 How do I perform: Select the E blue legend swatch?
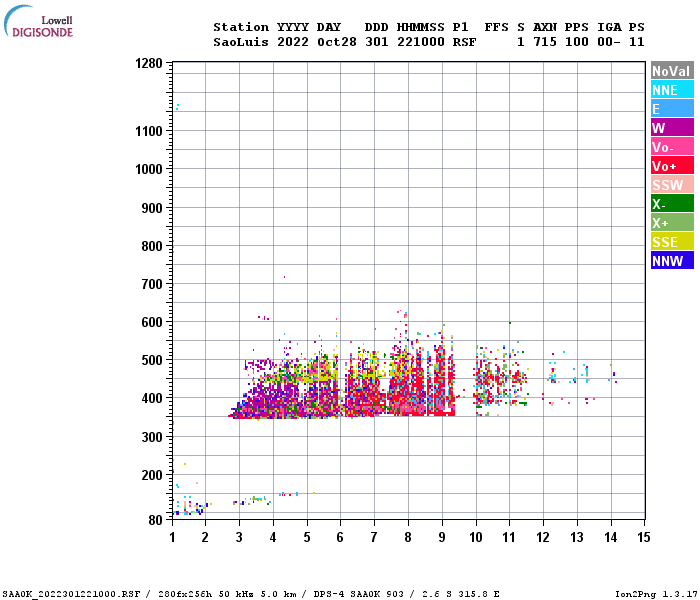tap(672, 109)
